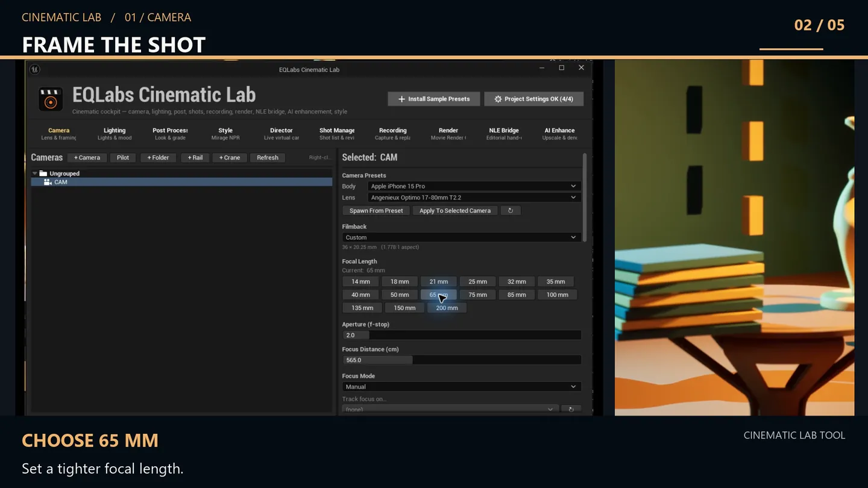868x488 pixels.
Task: Go to the Render tab
Action: coord(448,134)
